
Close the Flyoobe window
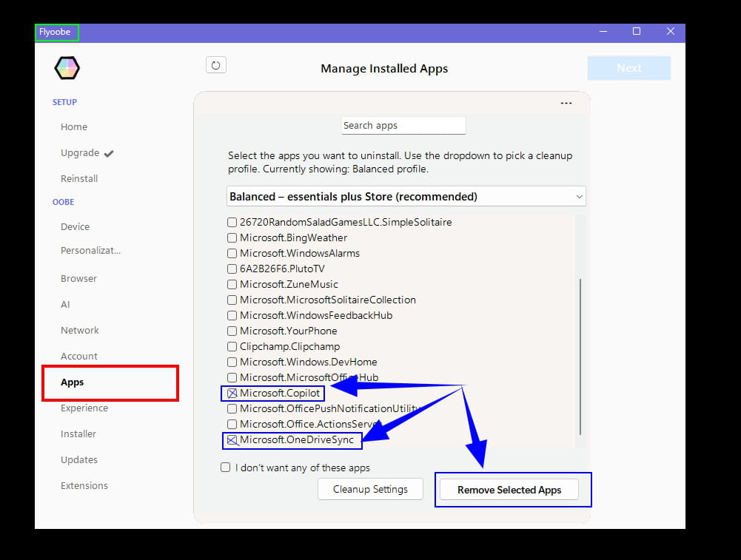tap(671, 31)
